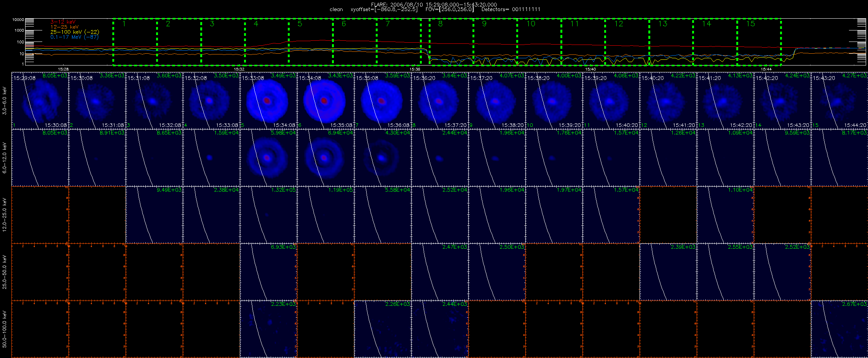The height and width of the screenshot is (358, 868).
Task: Open the 3-6 keV image at 15:35:08
Action: click(x=383, y=101)
